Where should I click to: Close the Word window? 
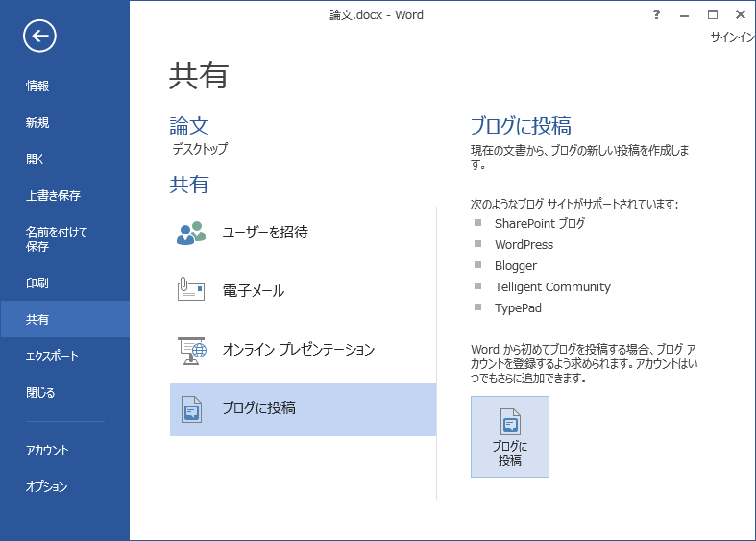[741, 15]
